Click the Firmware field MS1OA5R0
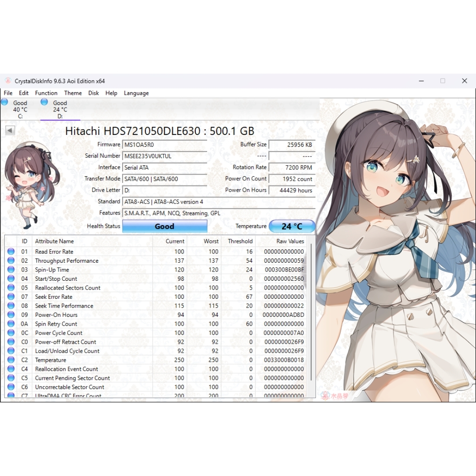Screen dimensions: 476x476 (164, 145)
